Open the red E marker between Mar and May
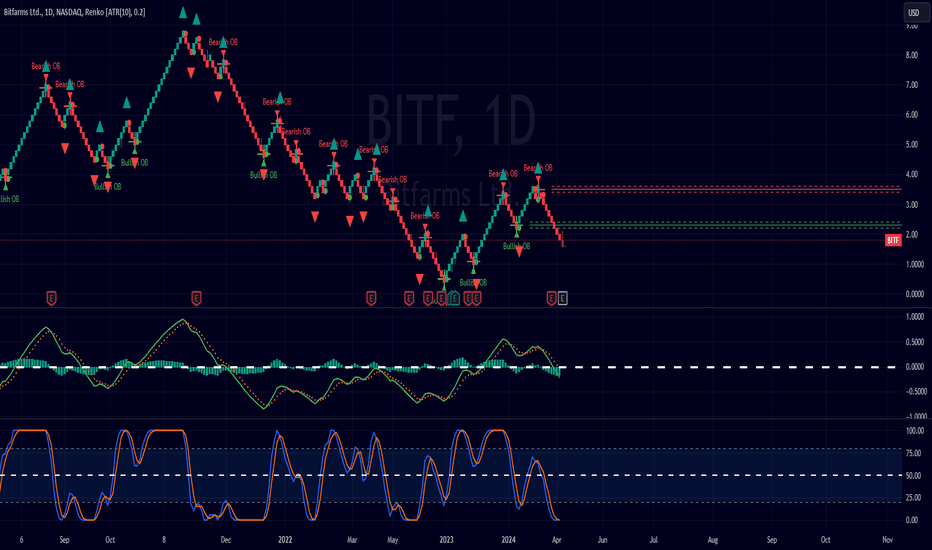The height and width of the screenshot is (550, 932). 371,298
